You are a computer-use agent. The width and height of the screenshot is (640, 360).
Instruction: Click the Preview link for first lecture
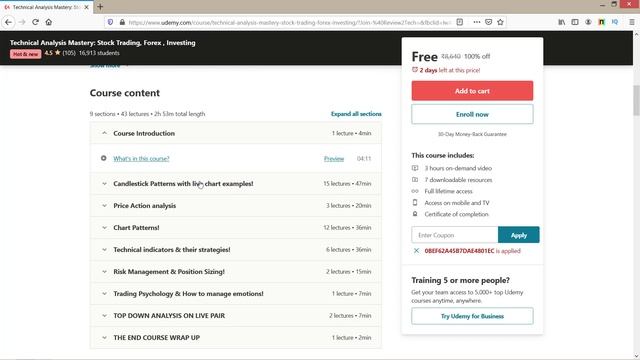click(x=334, y=158)
